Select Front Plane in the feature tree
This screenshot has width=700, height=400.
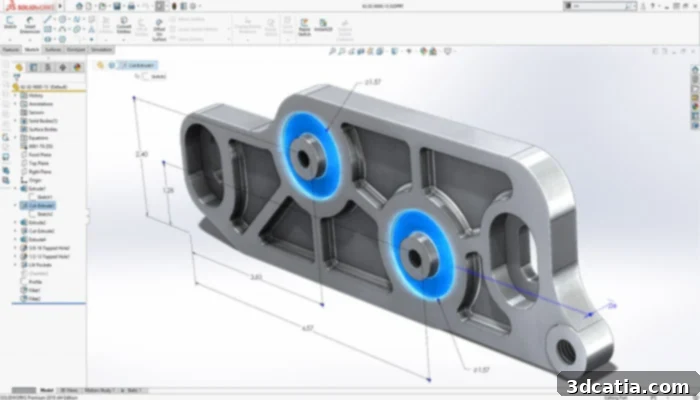[40, 155]
